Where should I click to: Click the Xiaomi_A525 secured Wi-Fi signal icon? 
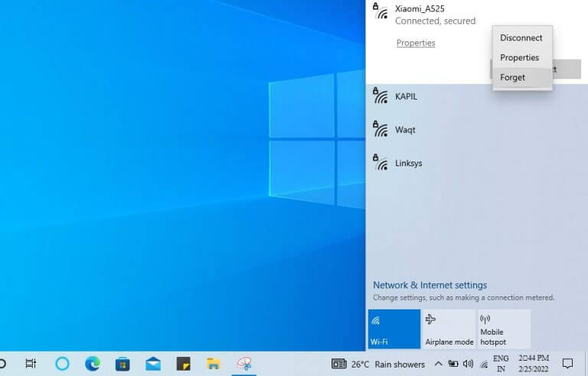381,11
